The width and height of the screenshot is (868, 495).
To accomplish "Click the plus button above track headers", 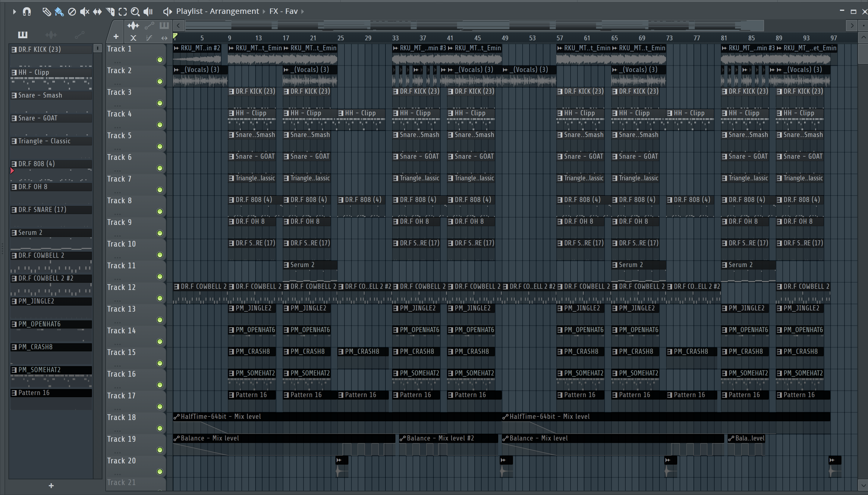I will coord(116,37).
